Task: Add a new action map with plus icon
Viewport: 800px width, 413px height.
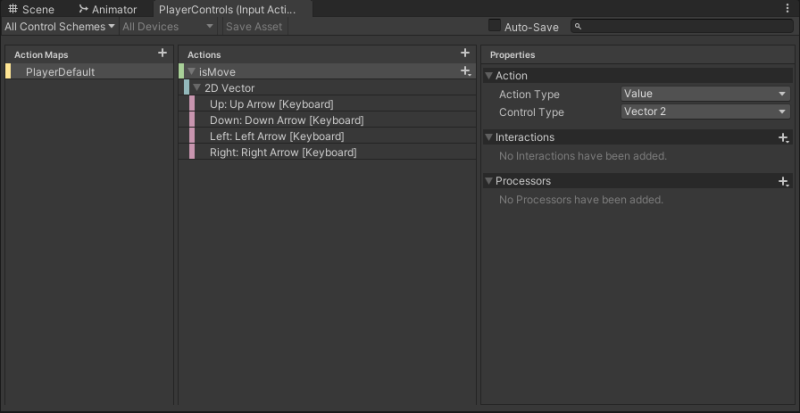Action: point(162,53)
